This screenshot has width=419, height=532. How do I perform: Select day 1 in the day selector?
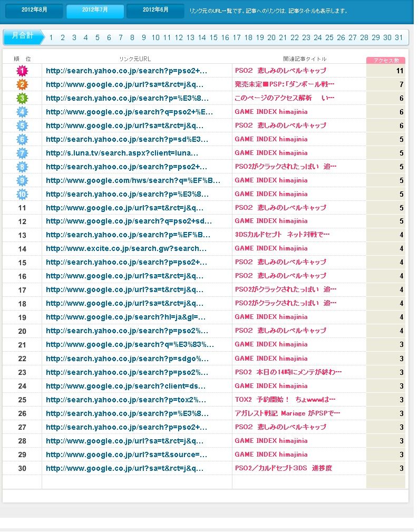coord(51,37)
